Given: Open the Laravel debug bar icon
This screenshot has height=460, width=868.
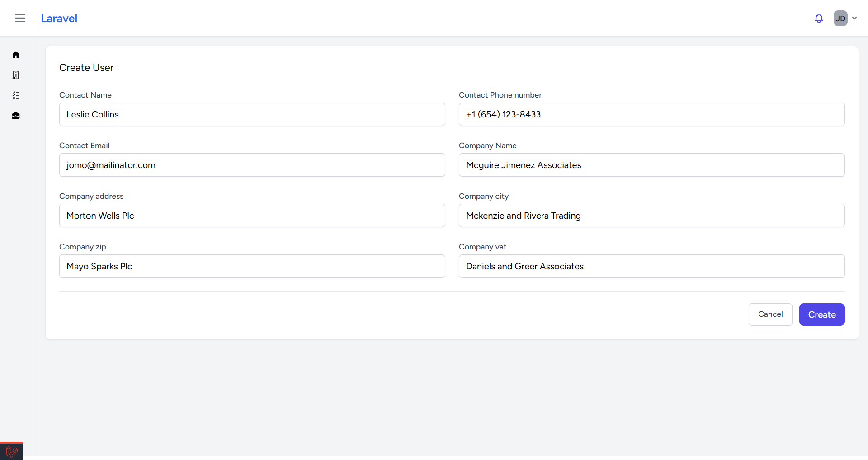Looking at the screenshot, I should (x=12, y=451).
